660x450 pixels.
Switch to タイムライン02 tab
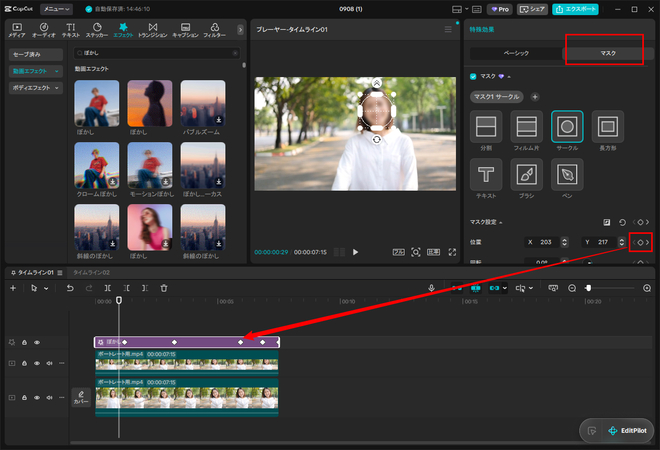[x=91, y=273]
